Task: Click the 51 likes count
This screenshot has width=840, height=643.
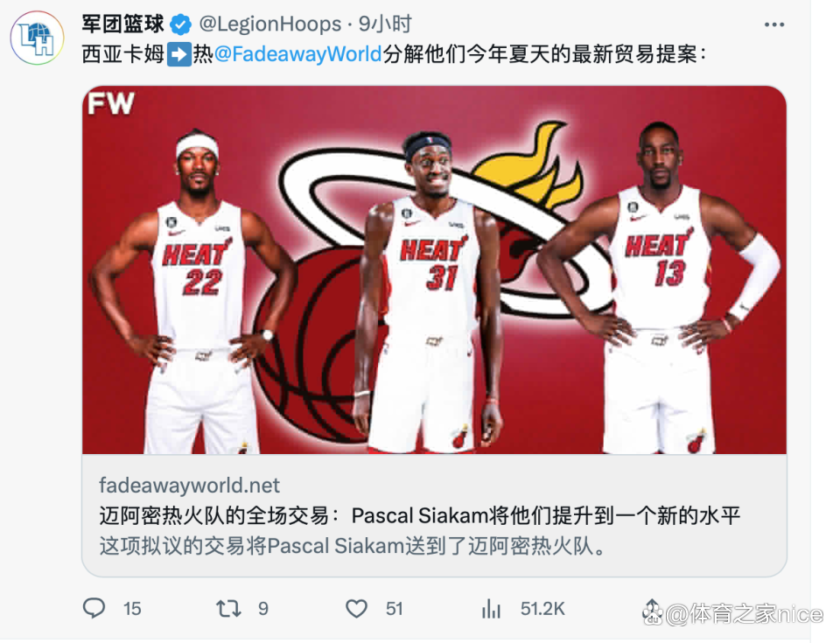Action: pos(395,609)
